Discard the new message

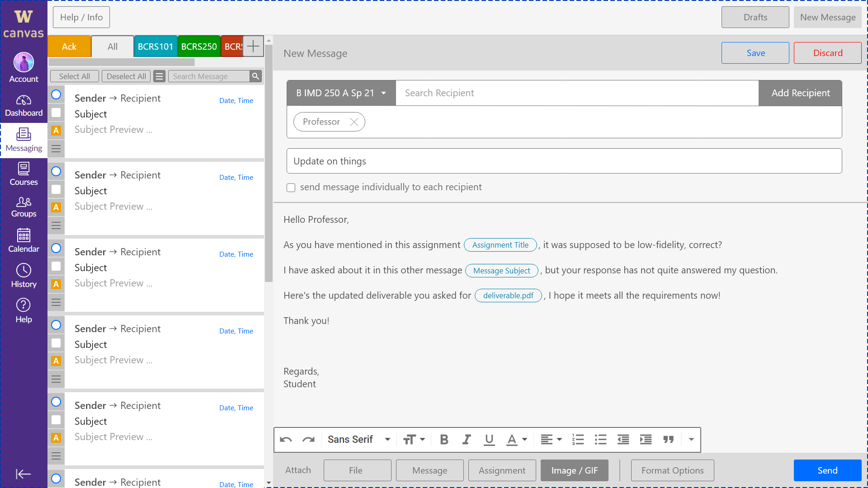pos(828,53)
